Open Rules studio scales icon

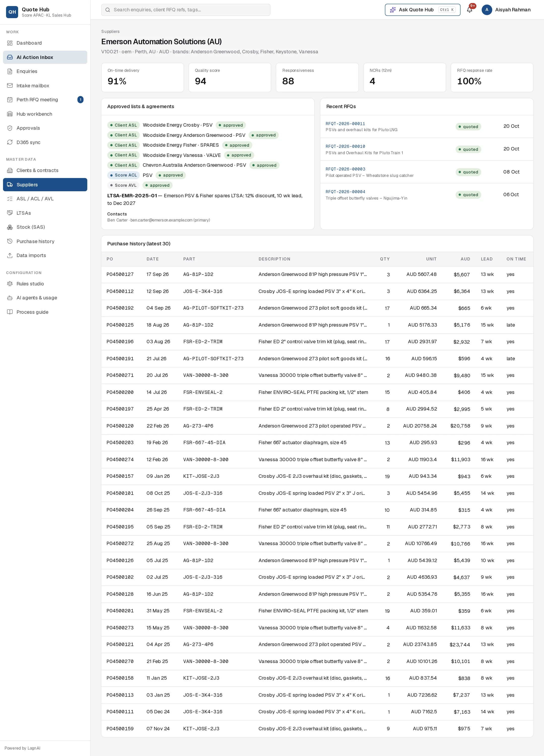pos(10,284)
